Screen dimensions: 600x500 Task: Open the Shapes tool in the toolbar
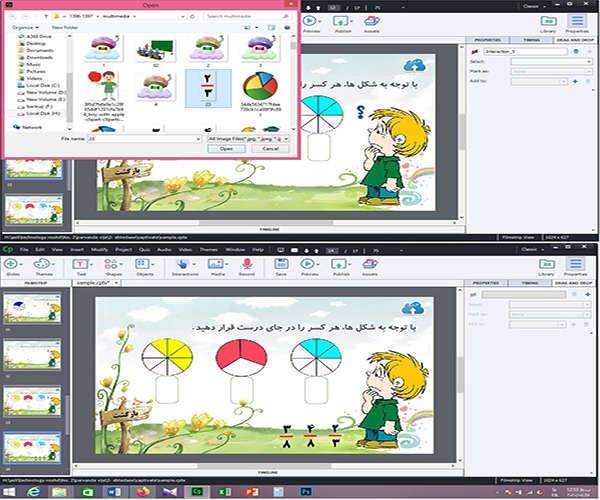[x=111, y=265]
